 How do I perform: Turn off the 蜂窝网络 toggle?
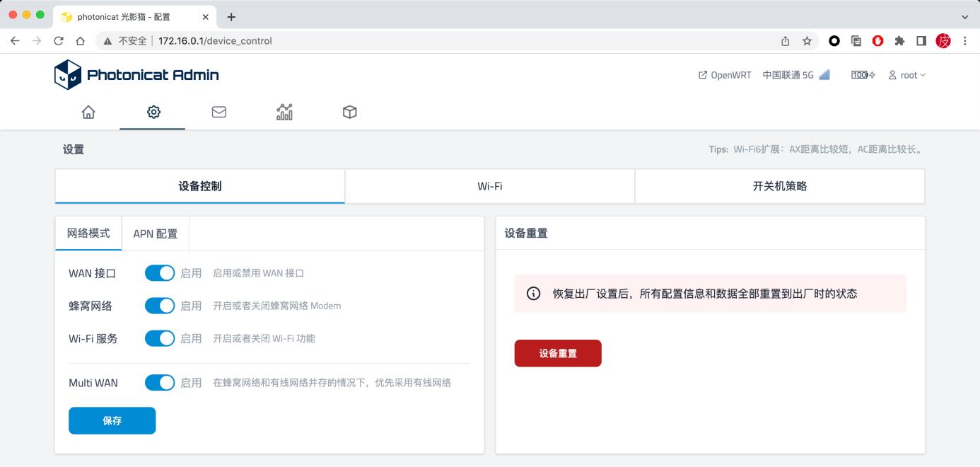coord(160,305)
